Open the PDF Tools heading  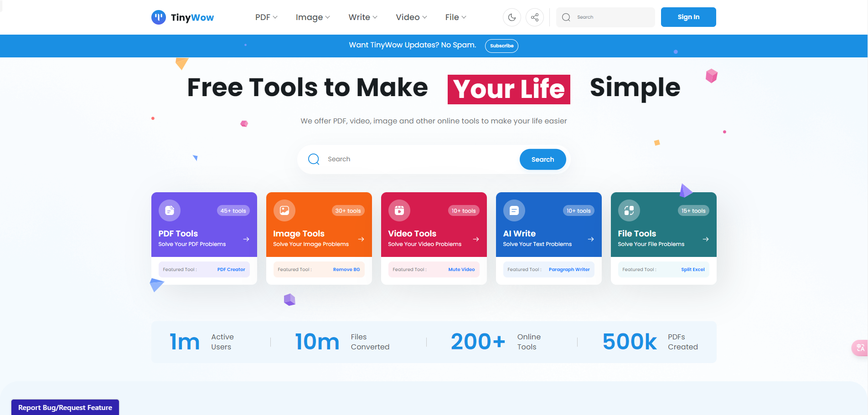click(178, 234)
